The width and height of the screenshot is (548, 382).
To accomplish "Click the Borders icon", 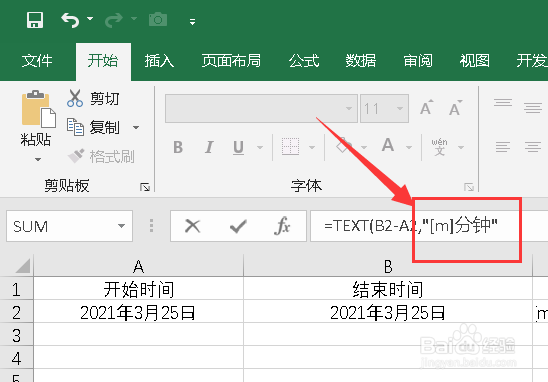I will (290, 146).
